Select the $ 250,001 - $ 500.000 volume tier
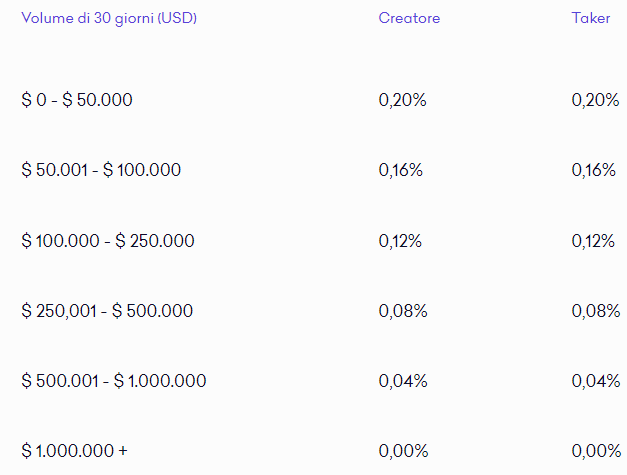This screenshot has height=475, width=627. tap(107, 311)
